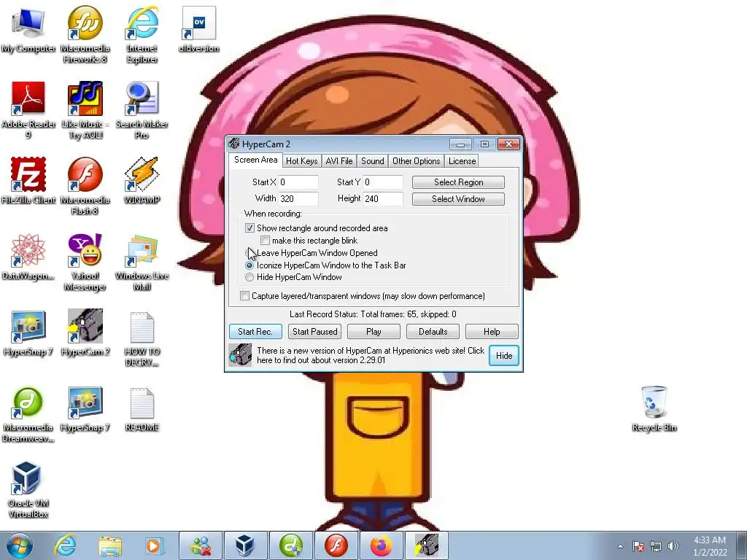
Task: Open Yahoo! Messenger desktop shortcut
Action: coord(85,262)
